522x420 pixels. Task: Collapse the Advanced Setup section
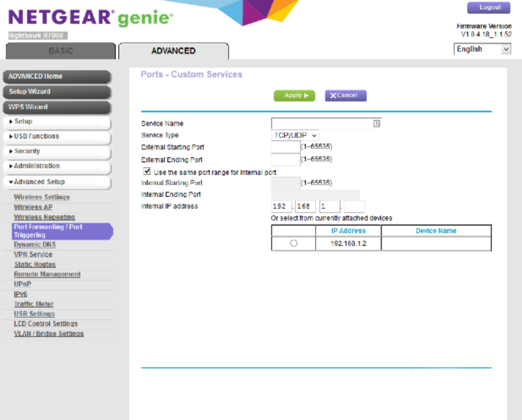pos(56,182)
